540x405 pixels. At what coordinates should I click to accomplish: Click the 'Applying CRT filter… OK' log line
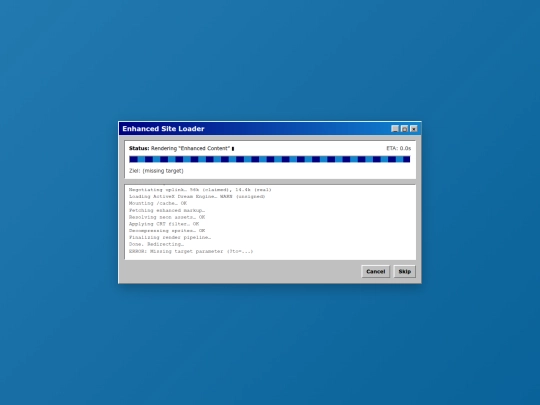pyautogui.click(x=164, y=224)
